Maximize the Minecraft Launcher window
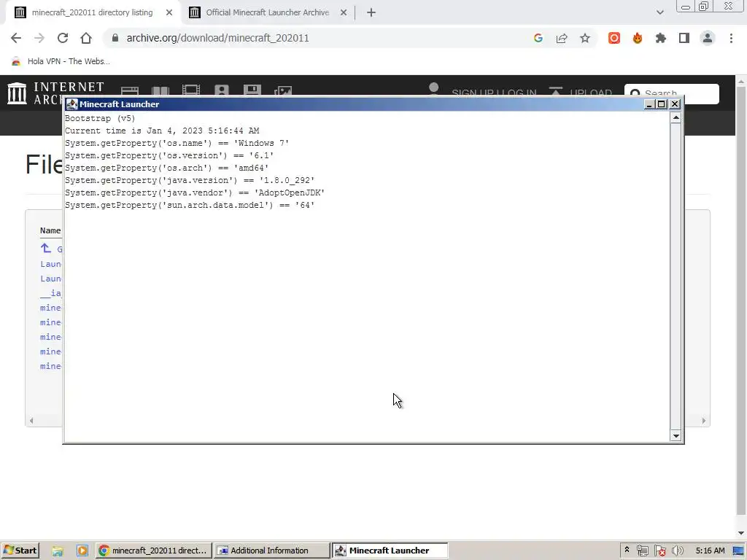Image resolution: width=747 pixels, height=560 pixels. [662, 104]
